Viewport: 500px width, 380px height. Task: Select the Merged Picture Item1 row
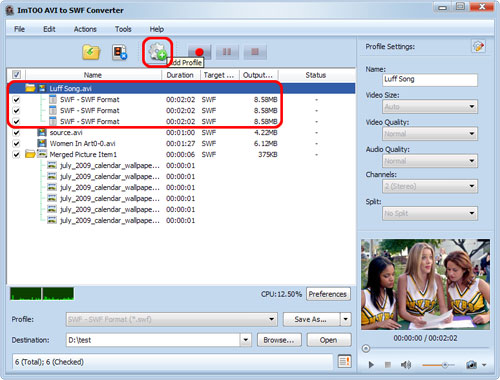pos(180,154)
